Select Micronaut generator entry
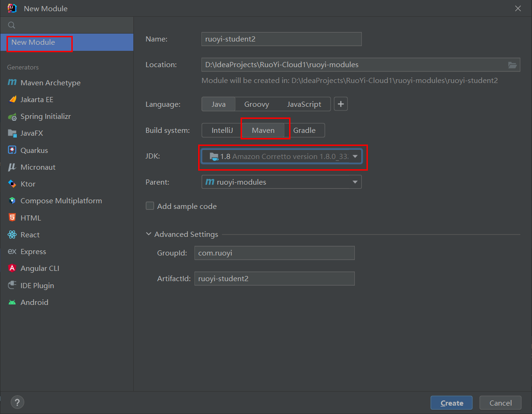Image resolution: width=532 pixels, height=414 pixels. pyautogui.click(x=67, y=167)
